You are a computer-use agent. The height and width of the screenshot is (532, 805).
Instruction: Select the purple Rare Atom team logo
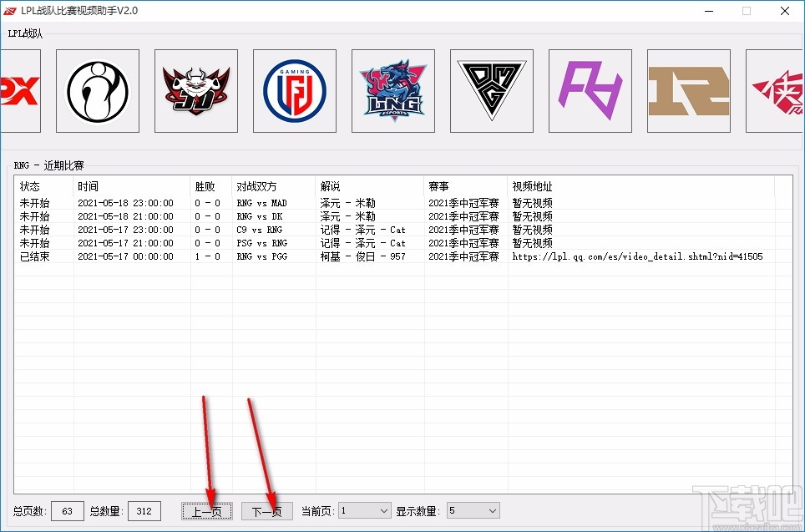pos(590,90)
